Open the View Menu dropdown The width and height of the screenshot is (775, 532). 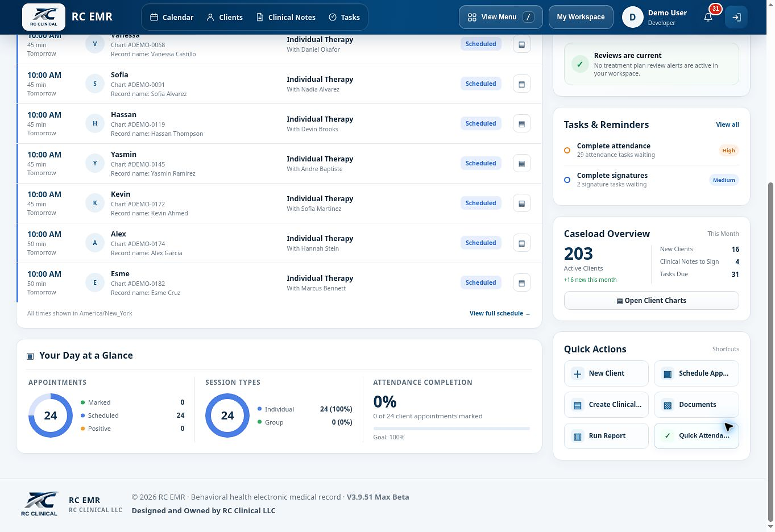click(x=500, y=17)
